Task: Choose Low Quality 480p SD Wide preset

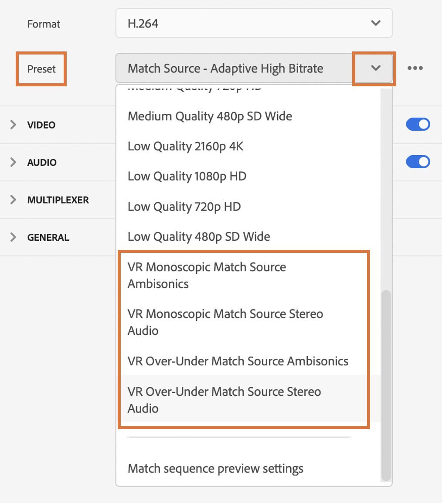Action: [x=199, y=237]
